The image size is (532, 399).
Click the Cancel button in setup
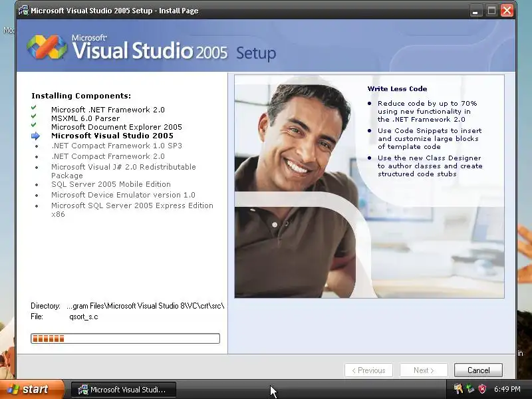click(x=478, y=370)
